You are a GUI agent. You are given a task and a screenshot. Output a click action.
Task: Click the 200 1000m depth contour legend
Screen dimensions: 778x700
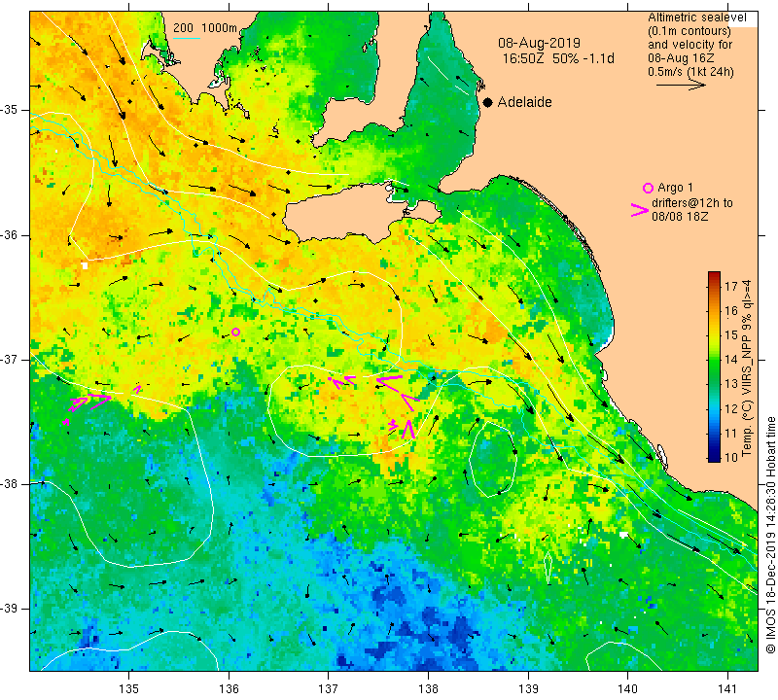click(x=205, y=28)
